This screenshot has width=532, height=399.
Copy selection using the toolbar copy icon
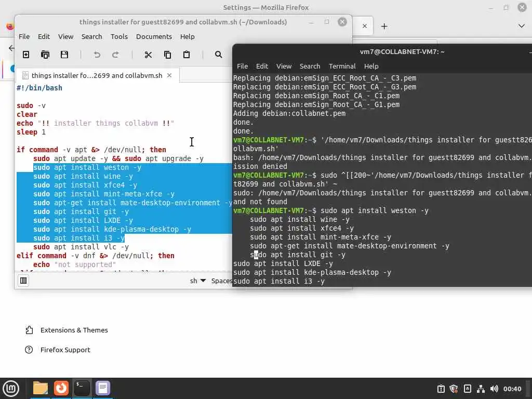[x=167, y=55]
